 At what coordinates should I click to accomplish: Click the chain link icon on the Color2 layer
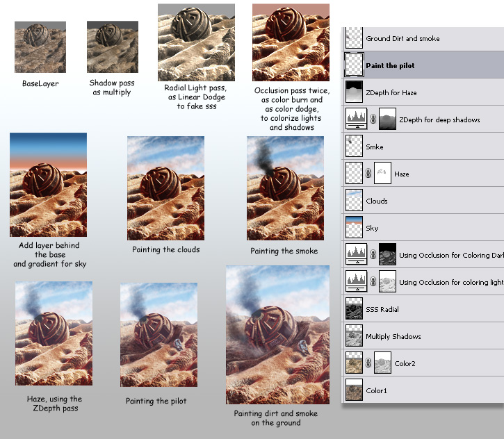coord(368,363)
